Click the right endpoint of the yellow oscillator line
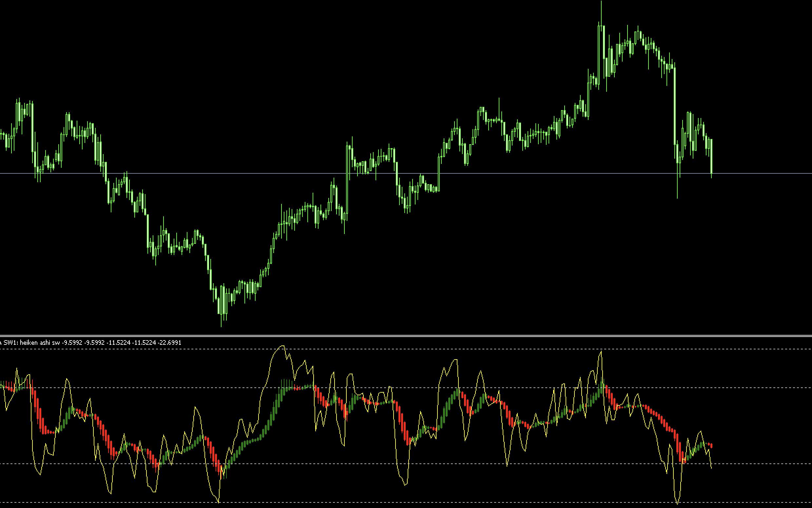Image resolution: width=812 pixels, height=508 pixels. (x=711, y=468)
